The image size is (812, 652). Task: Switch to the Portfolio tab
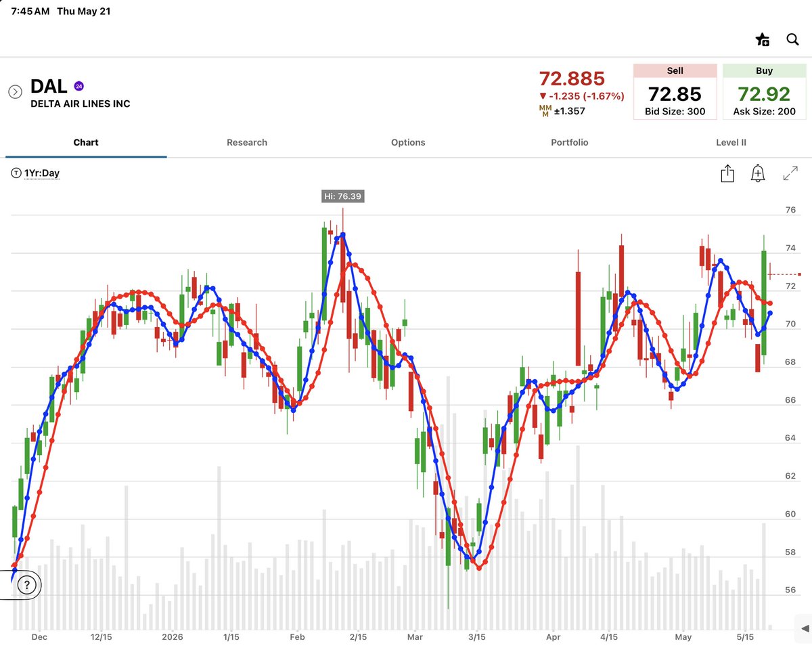(x=570, y=142)
